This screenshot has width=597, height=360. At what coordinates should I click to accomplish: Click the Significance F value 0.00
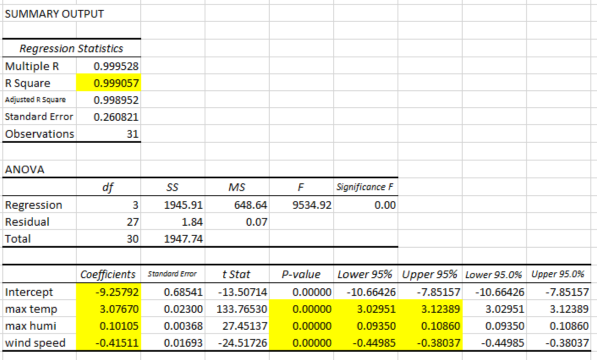point(385,205)
